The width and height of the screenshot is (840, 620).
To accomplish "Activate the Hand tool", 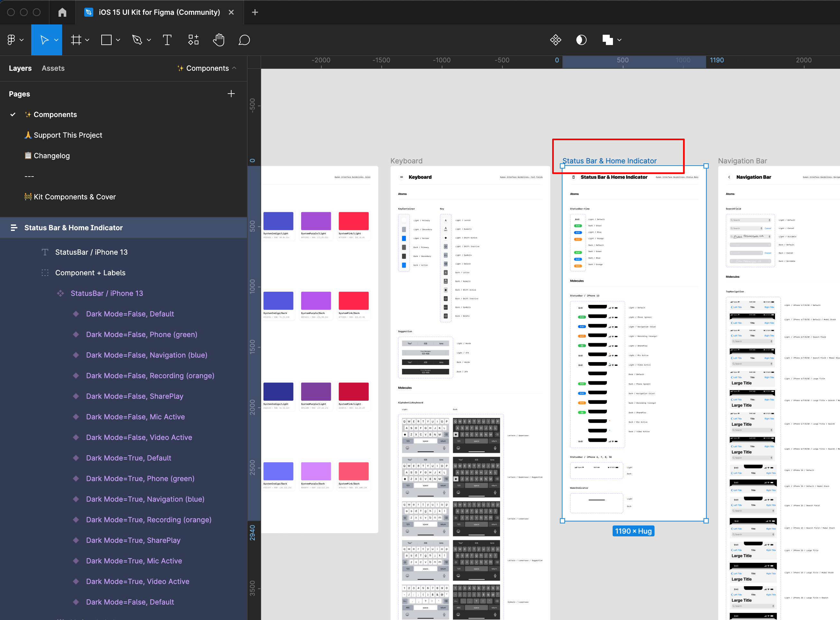I will point(218,40).
